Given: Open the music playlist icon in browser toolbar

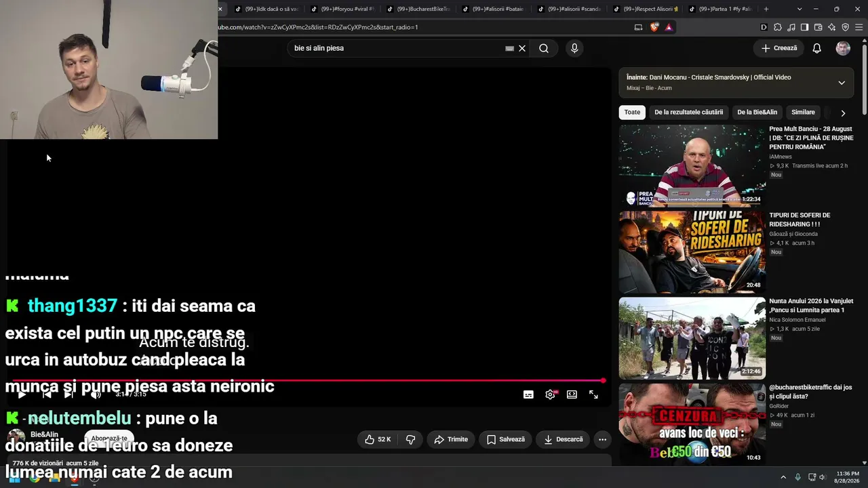Looking at the screenshot, I should click(x=791, y=27).
